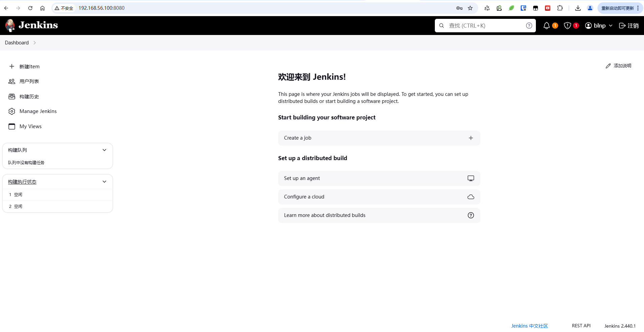
Task: Open Jenkins 中文社区 footer link
Action: 529,326
